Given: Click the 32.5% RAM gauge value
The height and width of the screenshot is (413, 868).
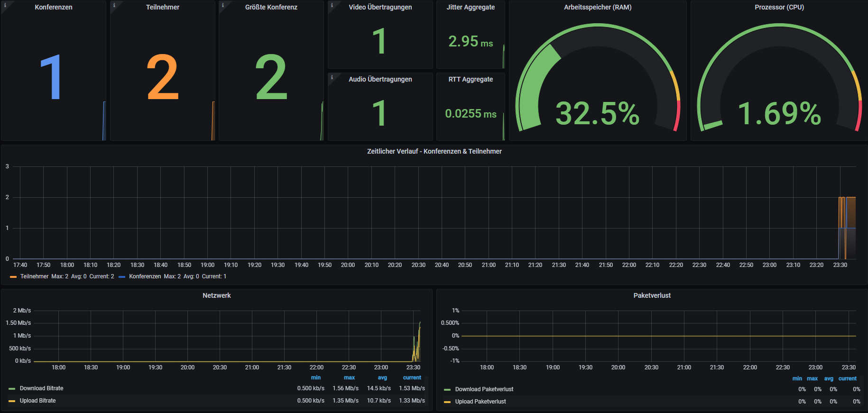Looking at the screenshot, I should [x=598, y=114].
